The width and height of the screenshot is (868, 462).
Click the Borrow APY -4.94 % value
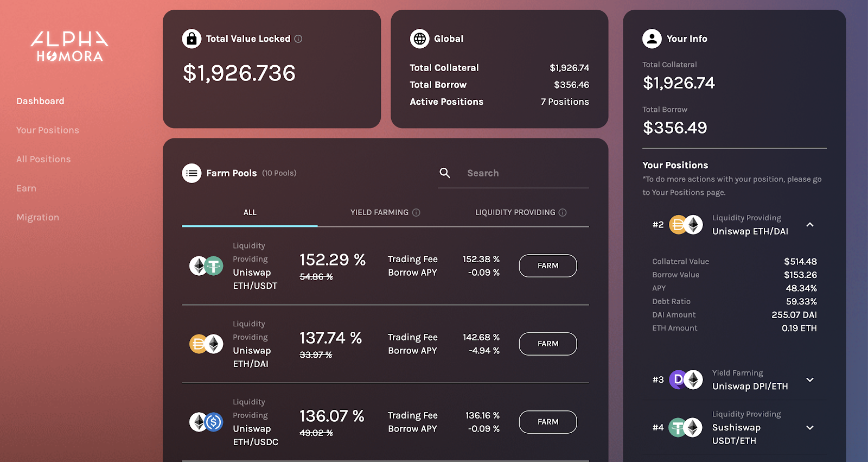point(484,351)
